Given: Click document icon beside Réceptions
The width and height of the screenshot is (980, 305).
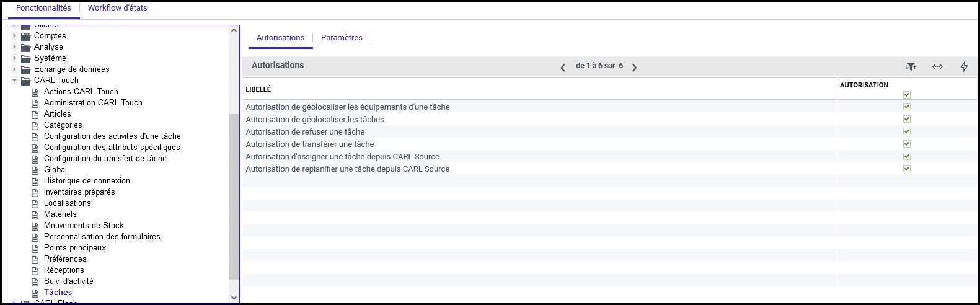Looking at the screenshot, I should coord(35,270).
